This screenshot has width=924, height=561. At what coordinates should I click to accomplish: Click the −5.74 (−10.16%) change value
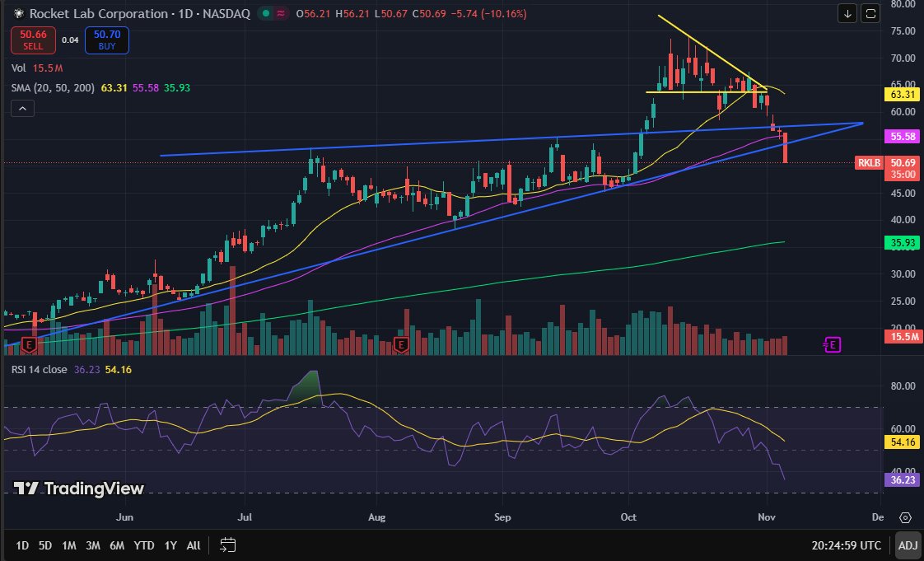(488, 13)
